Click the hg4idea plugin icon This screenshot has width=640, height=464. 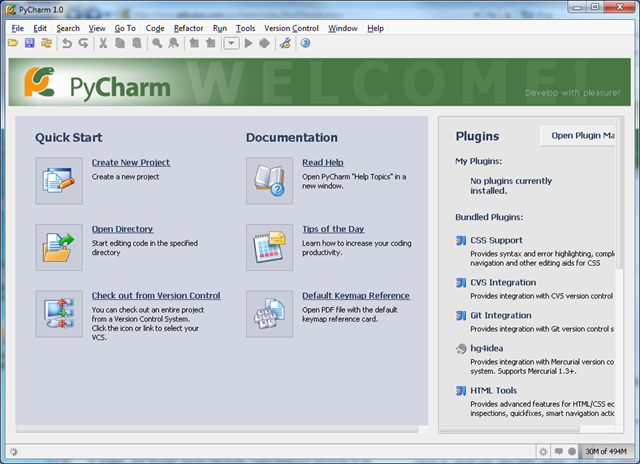[x=461, y=349]
